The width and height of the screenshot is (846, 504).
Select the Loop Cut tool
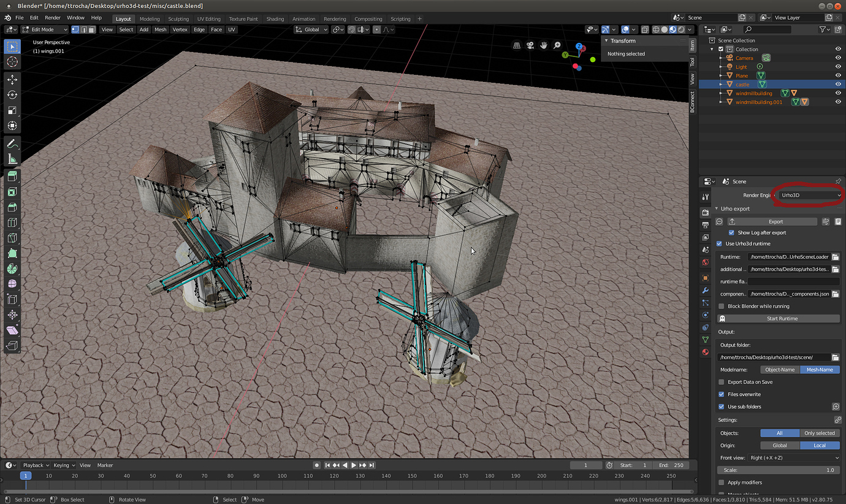12,223
